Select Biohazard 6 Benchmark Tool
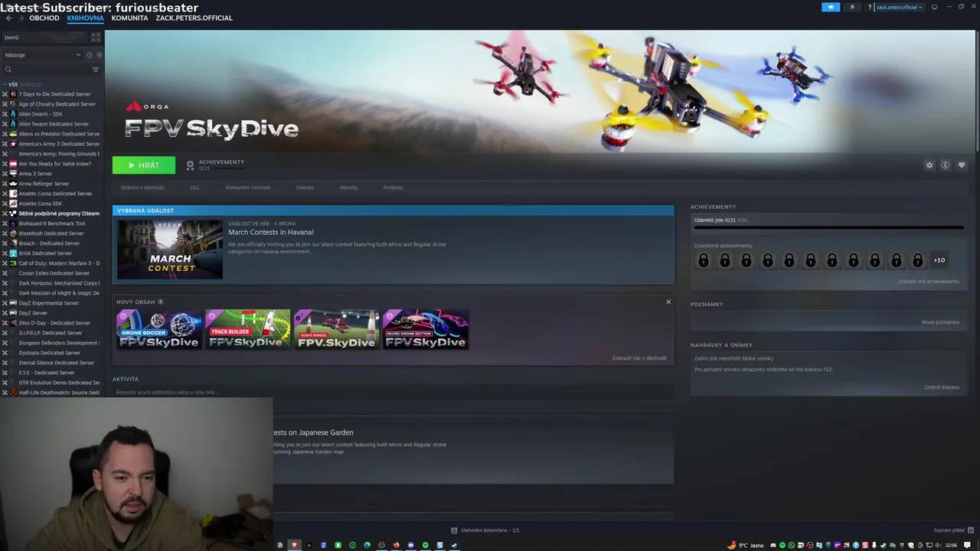The height and width of the screenshot is (551, 980). tap(51, 223)
